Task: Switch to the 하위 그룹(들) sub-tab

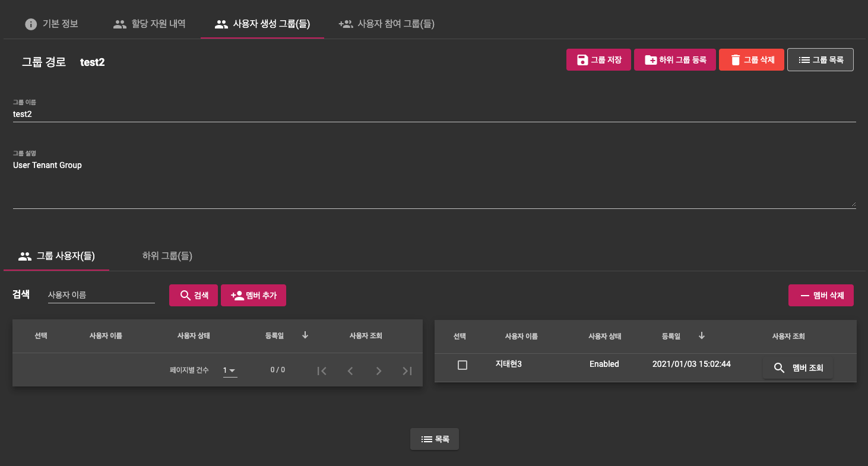Action: pos(167,256)
